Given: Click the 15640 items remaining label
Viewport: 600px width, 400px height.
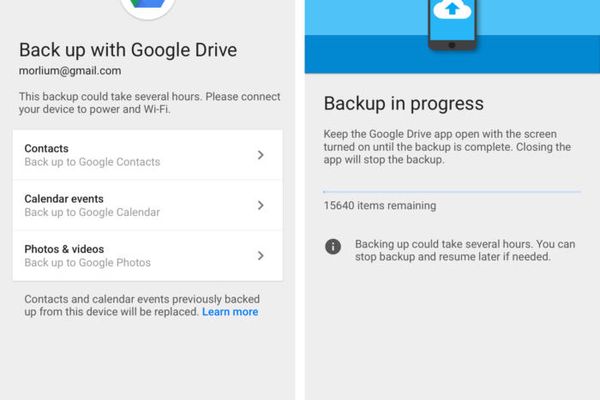Looking at the screenshot, I should pos(380,206).
